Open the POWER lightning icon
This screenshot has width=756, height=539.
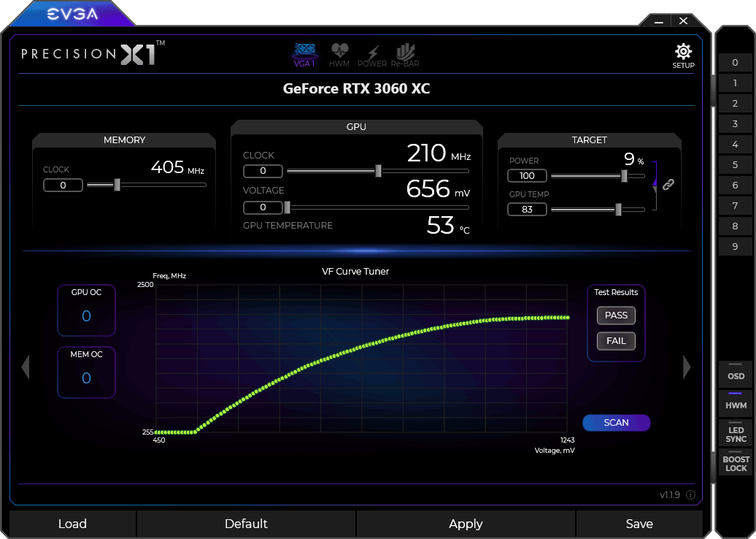click(x=372, y=56)
